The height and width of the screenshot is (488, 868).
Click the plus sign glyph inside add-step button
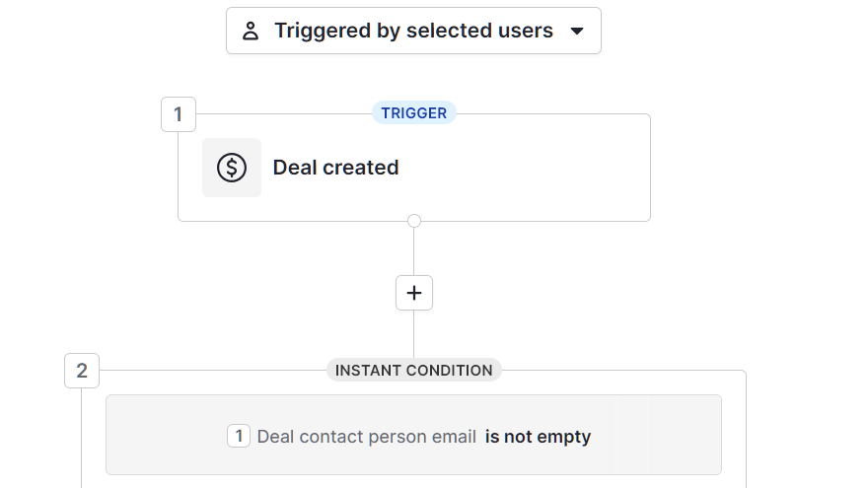pos(414,293)
